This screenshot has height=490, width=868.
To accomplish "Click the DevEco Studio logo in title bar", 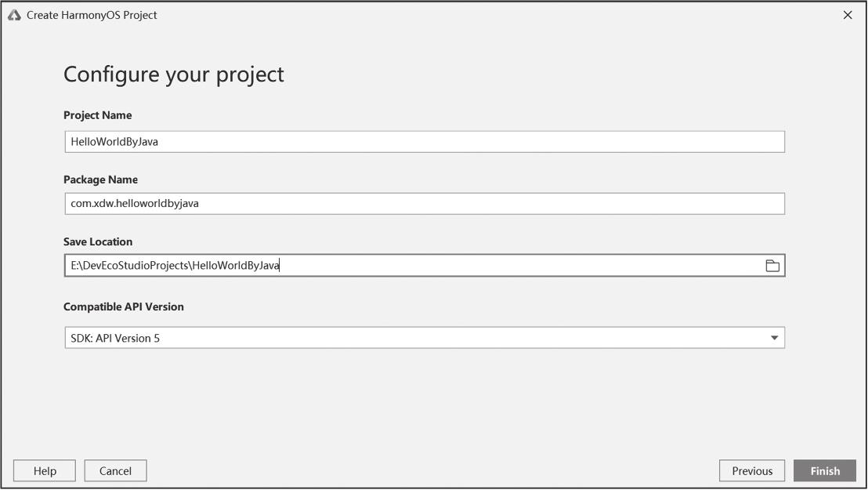I will 14,15.
